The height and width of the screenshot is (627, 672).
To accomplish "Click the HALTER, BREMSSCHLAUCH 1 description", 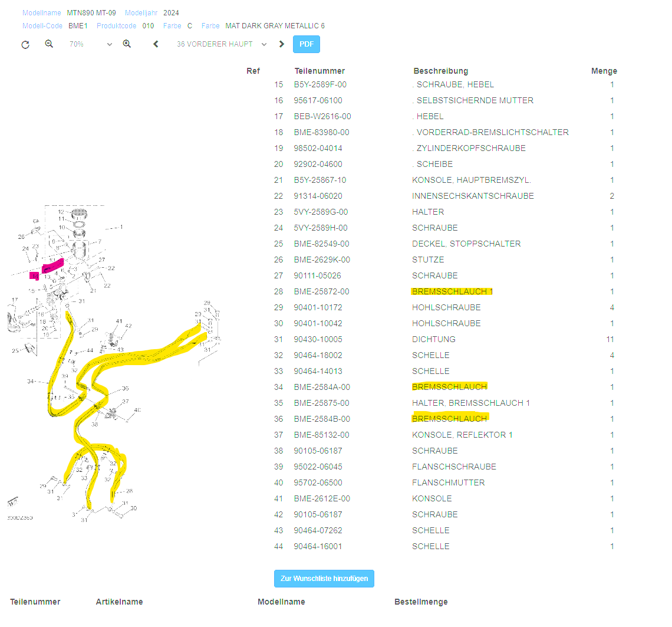I will [470, 403].
